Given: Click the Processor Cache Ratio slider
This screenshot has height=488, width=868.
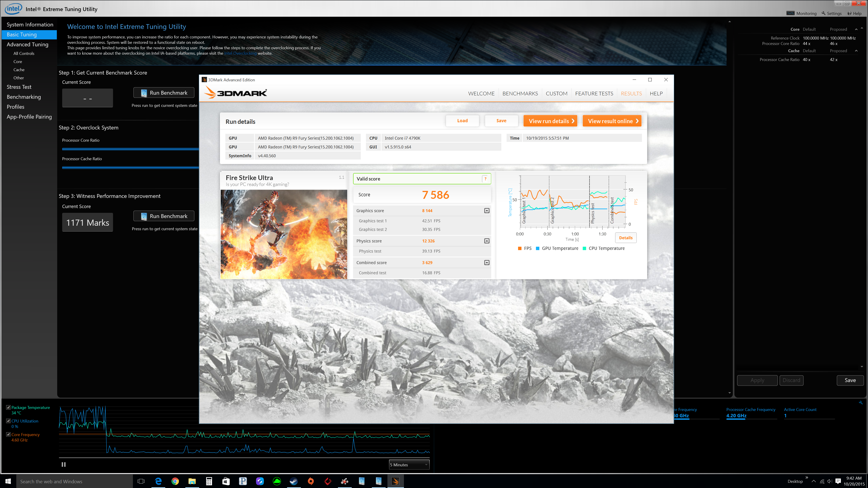Looking at the screenshot, I should [130, 167].
